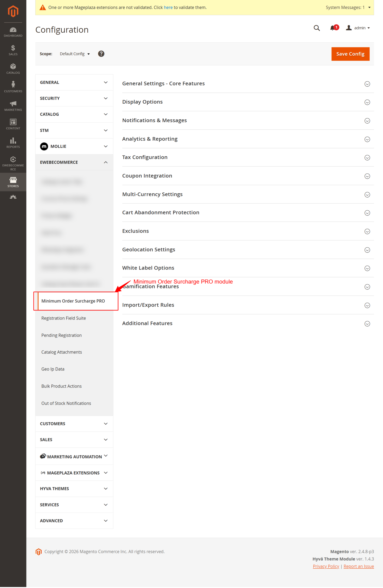383x588 pixels.
Task: Open the Report an Issue link
Action: (x=359, y=566)
